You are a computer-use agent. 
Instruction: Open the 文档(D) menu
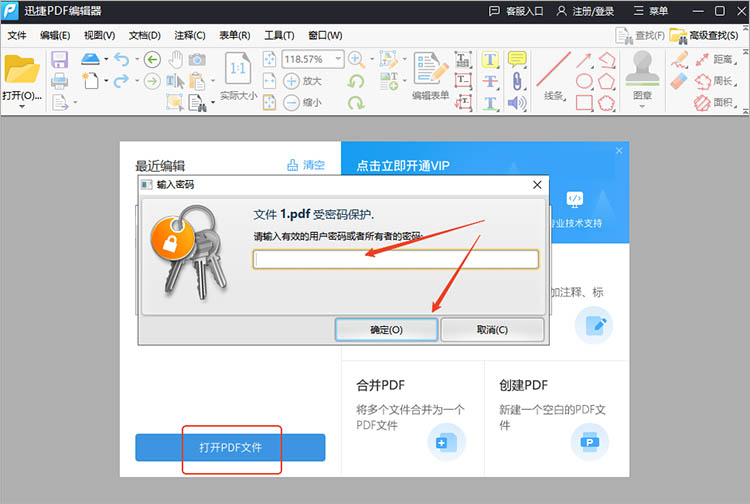point(144,35)
